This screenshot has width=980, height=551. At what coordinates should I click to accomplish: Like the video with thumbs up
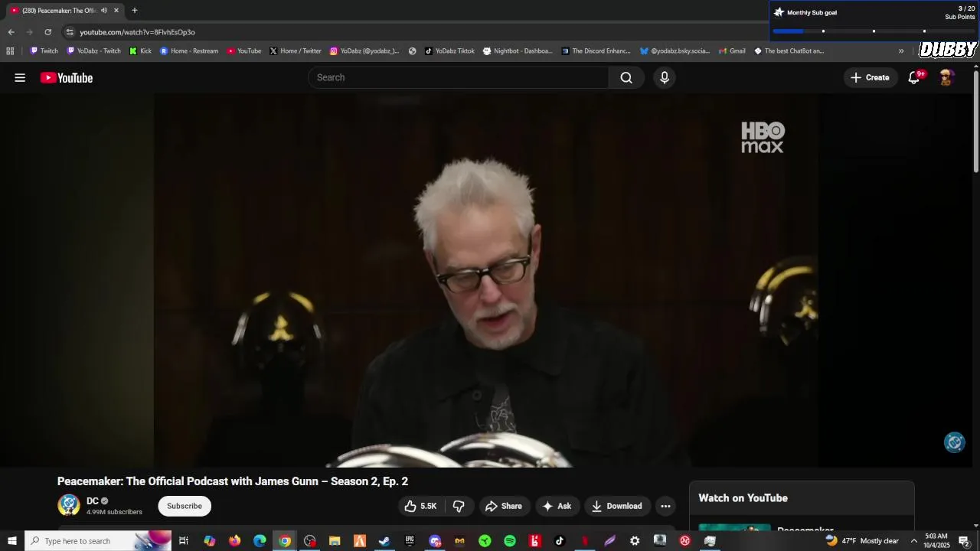[420, 506]
